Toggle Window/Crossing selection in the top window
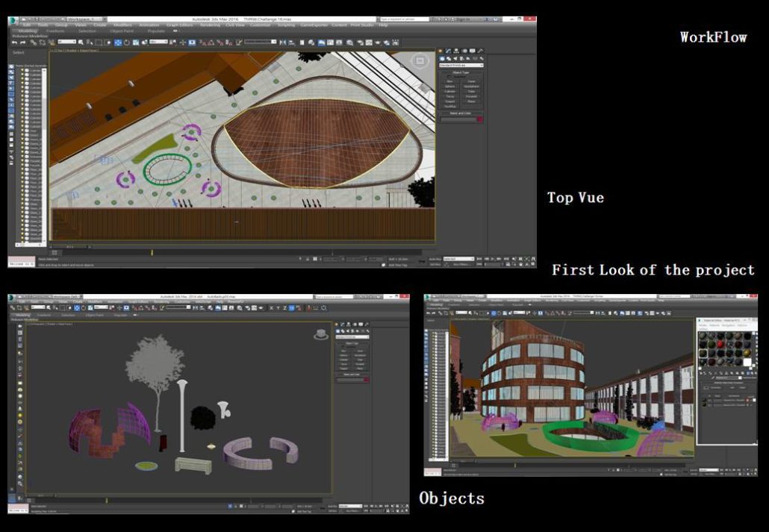 (108, 43)
